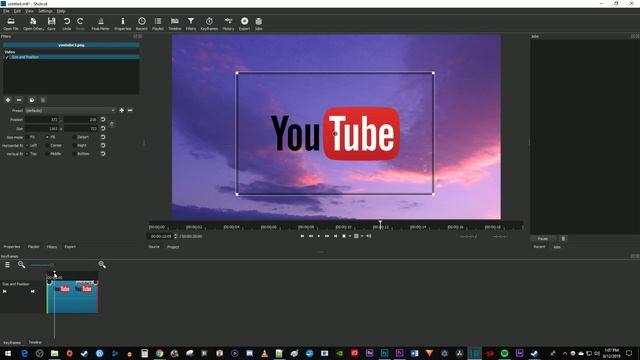Open the grid display dropdown arrow
The image size is (640, 360).
pyautogui.click(x=362, y=236)
